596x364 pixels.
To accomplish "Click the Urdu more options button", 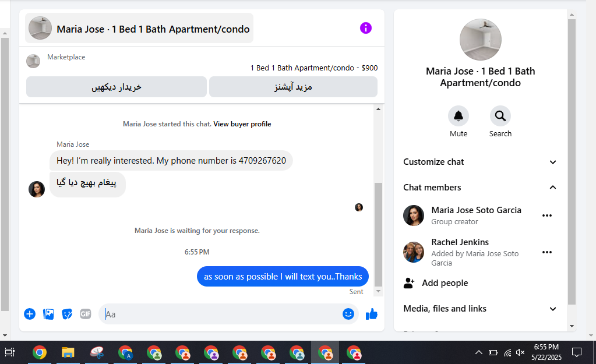I will pyautogui.click(x=293, y=87).
